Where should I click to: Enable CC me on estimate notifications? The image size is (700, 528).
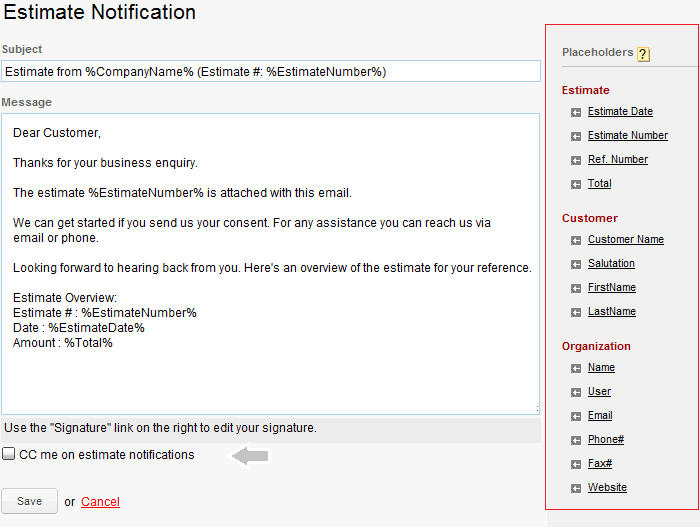point(9,454)
